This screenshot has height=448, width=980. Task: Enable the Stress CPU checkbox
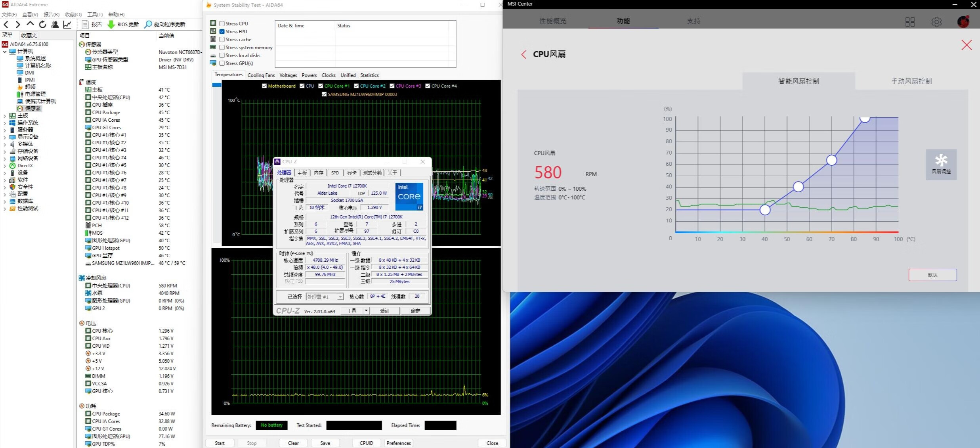tap(222, 24)
